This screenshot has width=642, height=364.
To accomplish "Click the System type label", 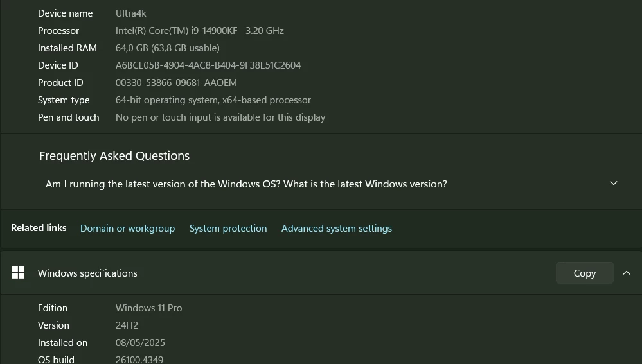I will 64,100.
